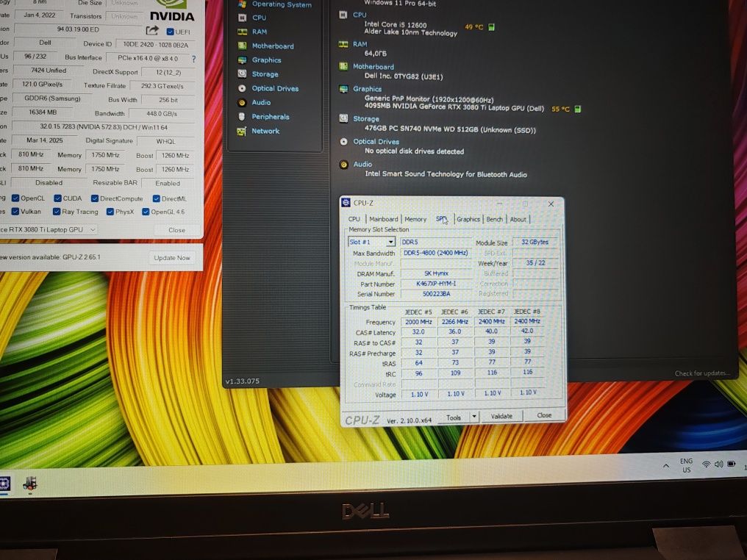
Task: Click the Optical Drives disc icon in sidebar
Action: coord(242,89)
